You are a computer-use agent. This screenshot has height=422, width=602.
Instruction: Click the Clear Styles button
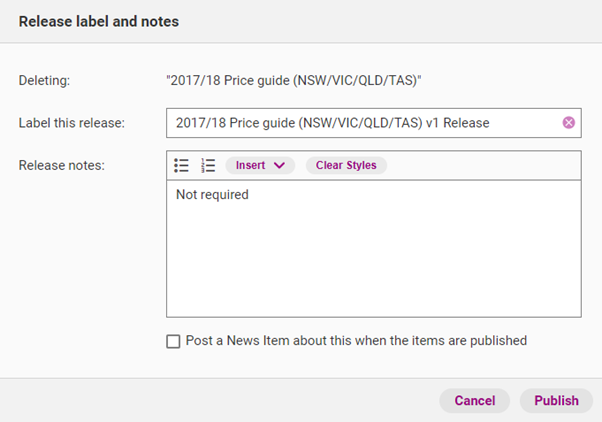pos(346,166)
